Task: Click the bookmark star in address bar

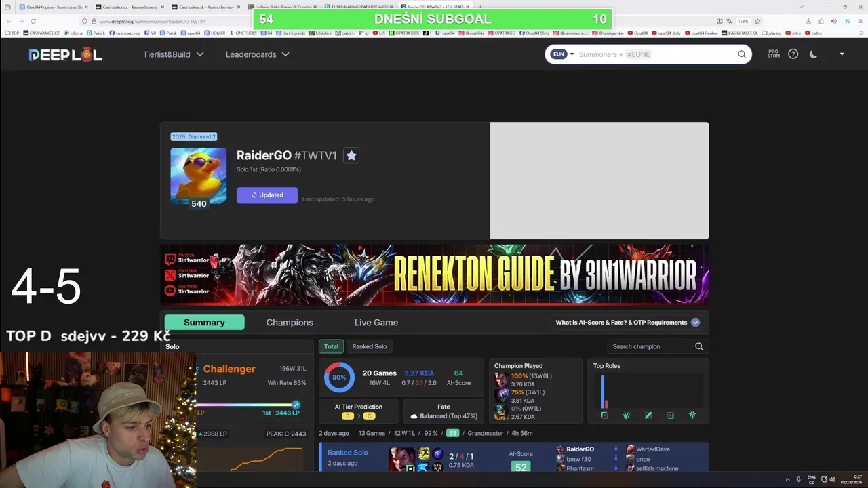Action: (757, 21)
